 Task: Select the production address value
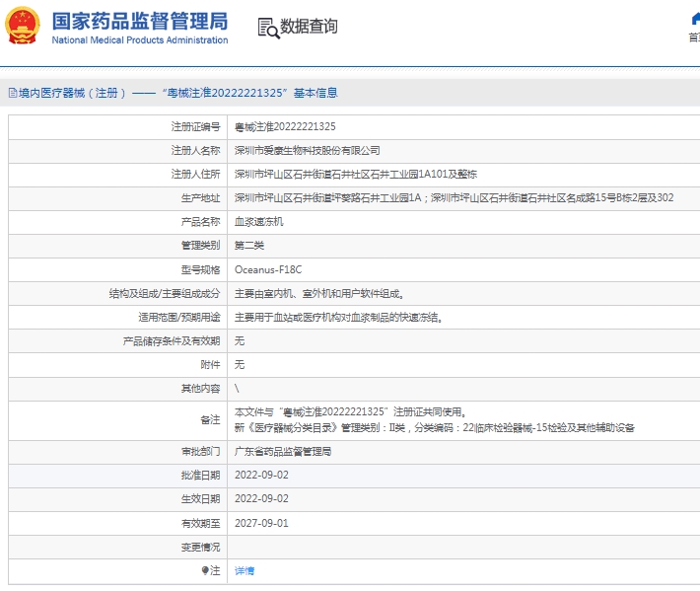[455, 198]
